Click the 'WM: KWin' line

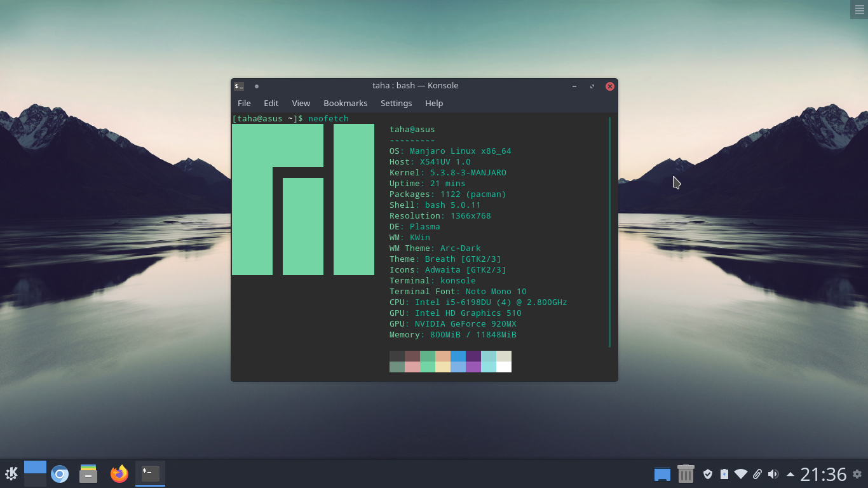pos(410,238)
